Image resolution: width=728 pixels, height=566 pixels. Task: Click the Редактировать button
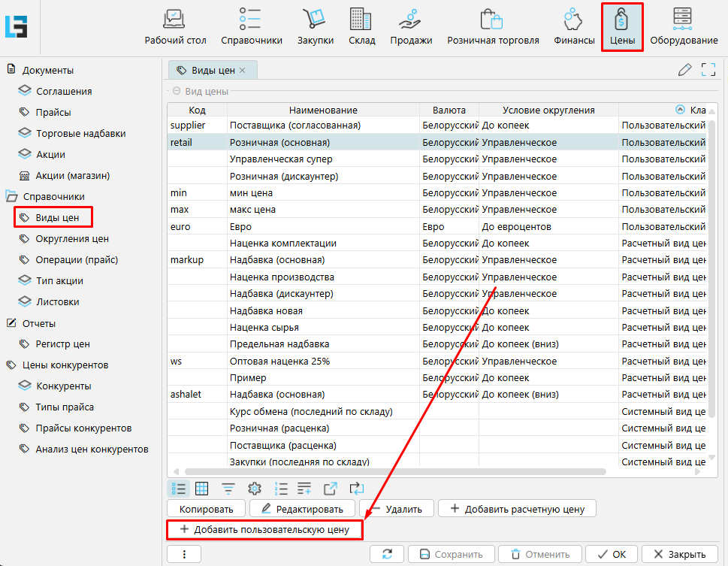pyautogui.click(x=301, y=509)
